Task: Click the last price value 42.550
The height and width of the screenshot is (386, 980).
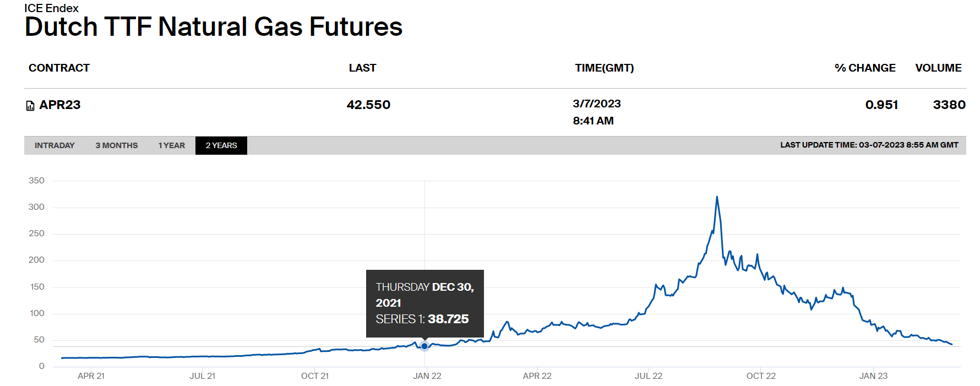Action: (368, 105)
